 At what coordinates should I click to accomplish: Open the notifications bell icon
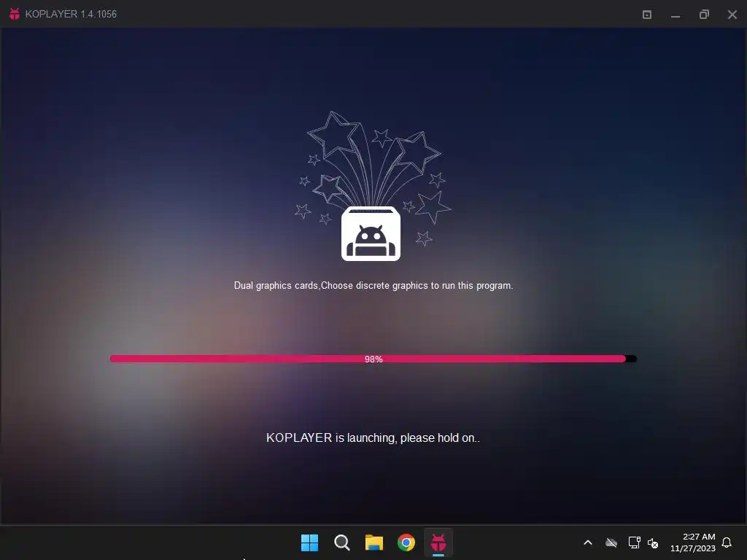pyautogui.click(x=727, y=542)
